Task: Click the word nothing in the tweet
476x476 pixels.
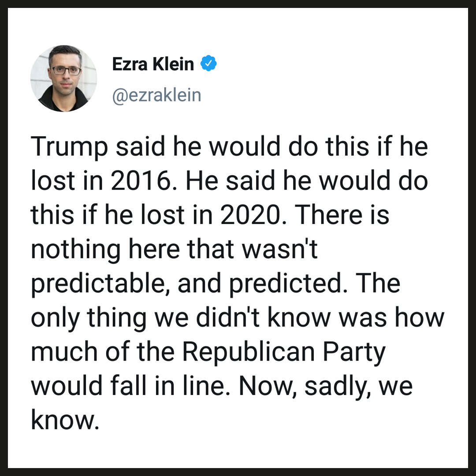Action: click(76, 249)
